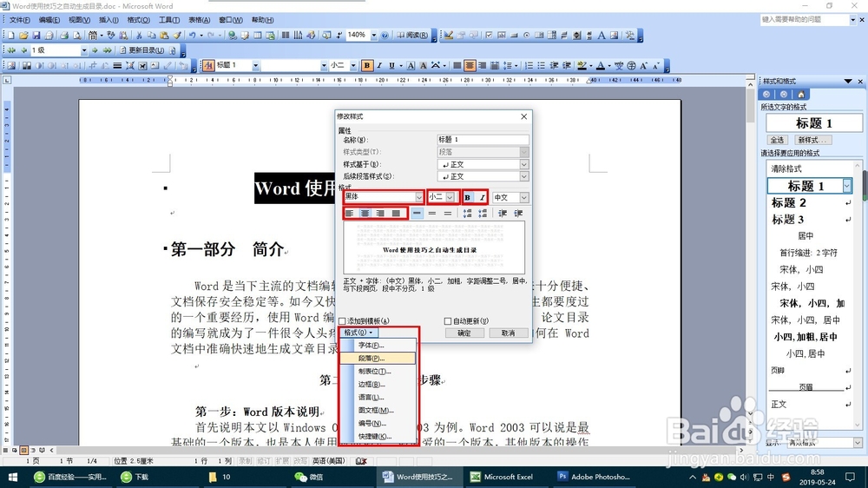868x488 pixels.
Task: Click the Insert Hyperlink globe icon
Action: coord(233,36)
